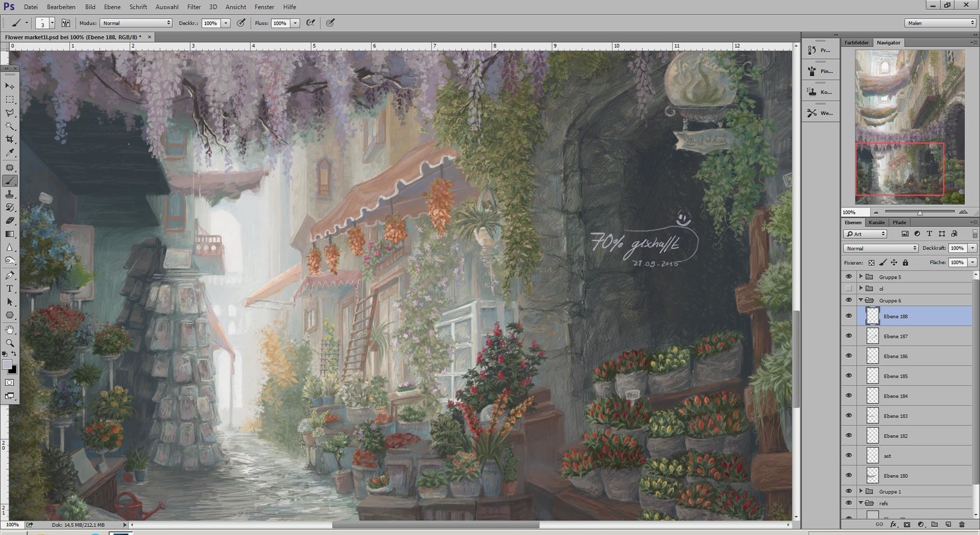This screenshot has width=980, height=535.
Task: Select the Pen tool
Action: pos(10,275)
